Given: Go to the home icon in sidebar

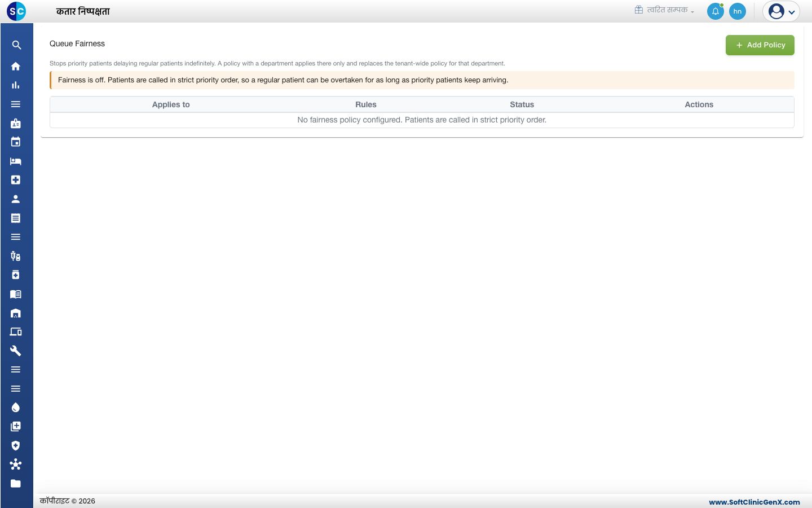Looking at the screenshot, I should (16, 66).
